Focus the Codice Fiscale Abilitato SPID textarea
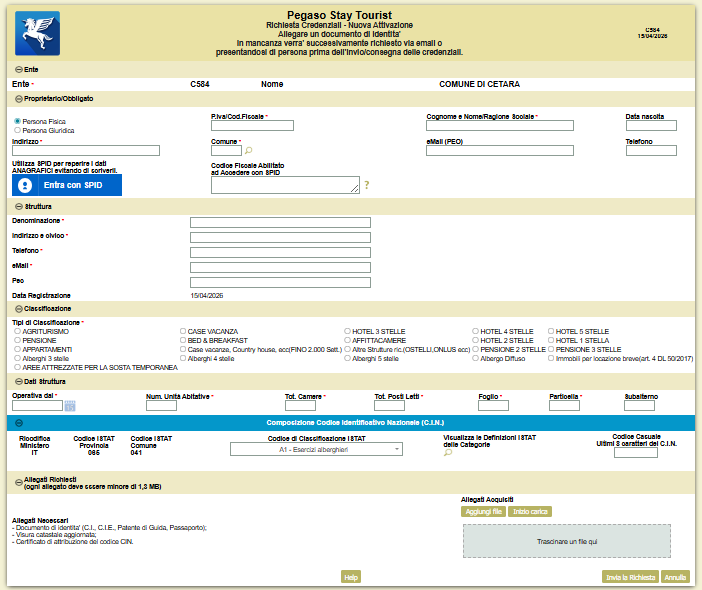This screenshot has width=702, height=590. (x=285, y=185)
